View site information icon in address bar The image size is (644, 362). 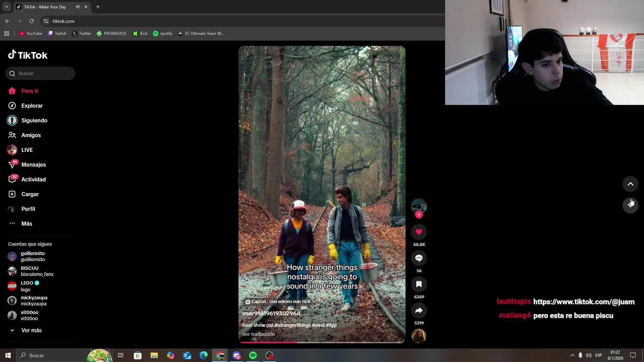point(46,21)
